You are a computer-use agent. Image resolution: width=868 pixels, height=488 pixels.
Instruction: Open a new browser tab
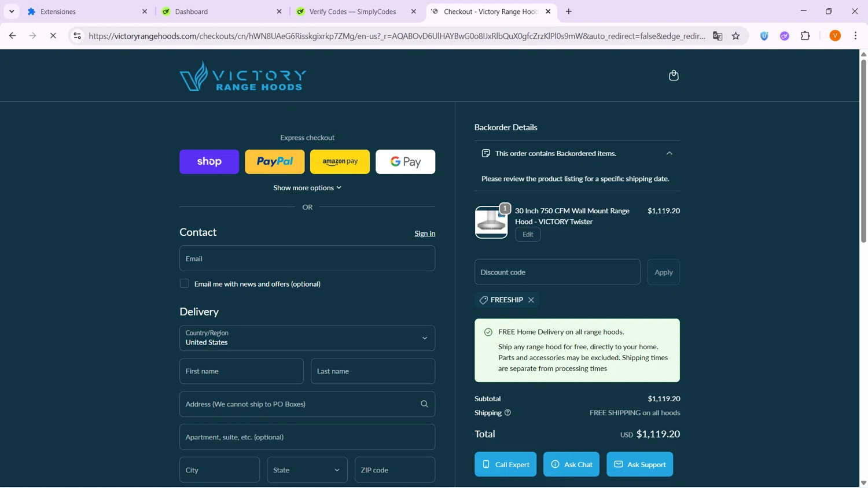[569, 12]
